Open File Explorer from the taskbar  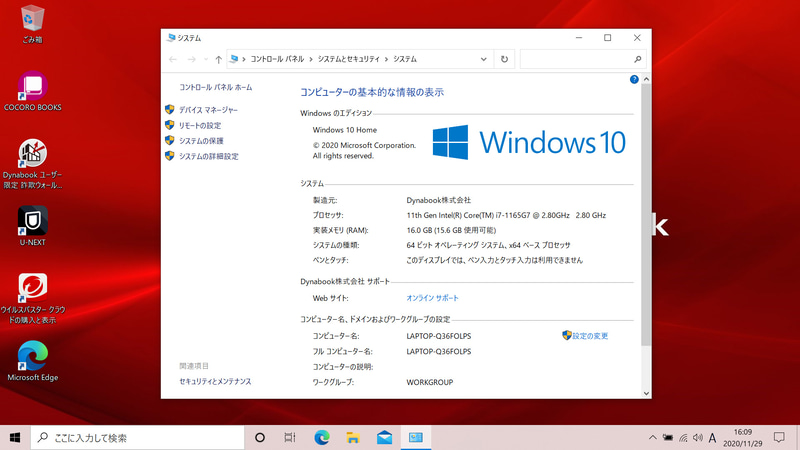[353, 438]
